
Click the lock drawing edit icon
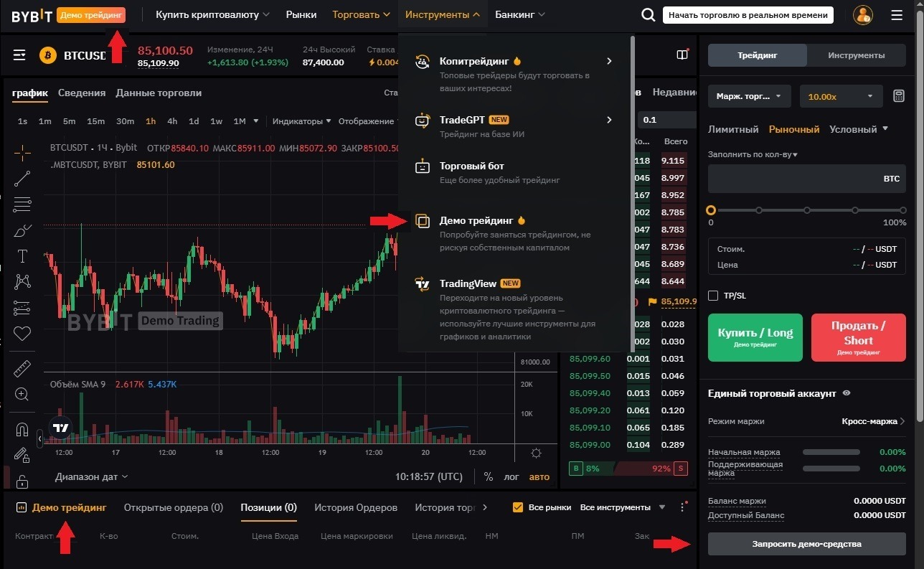22,456
